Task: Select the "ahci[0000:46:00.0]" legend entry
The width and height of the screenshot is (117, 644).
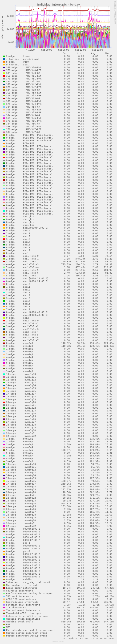Action: coord(36,228)
